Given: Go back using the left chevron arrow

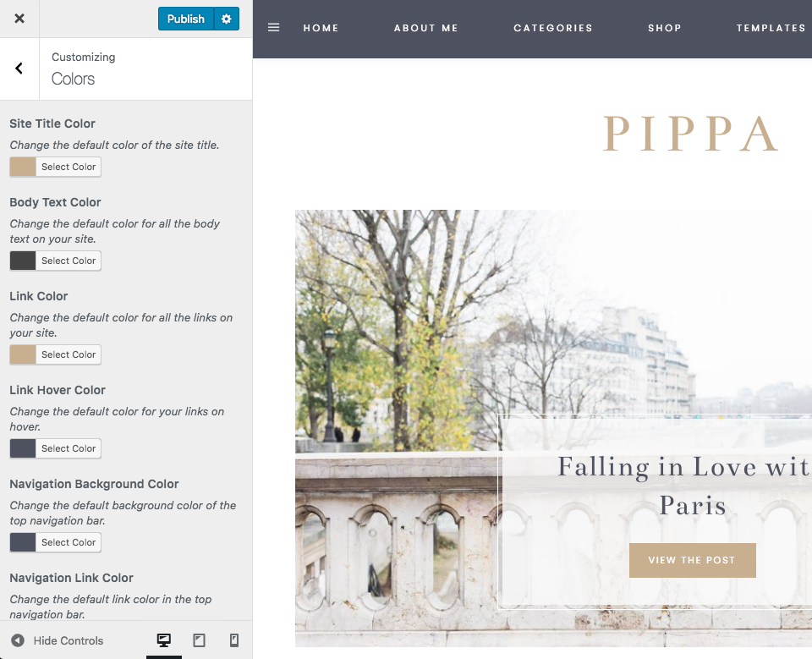Looking at the screenshot, I should pos(19,69).
